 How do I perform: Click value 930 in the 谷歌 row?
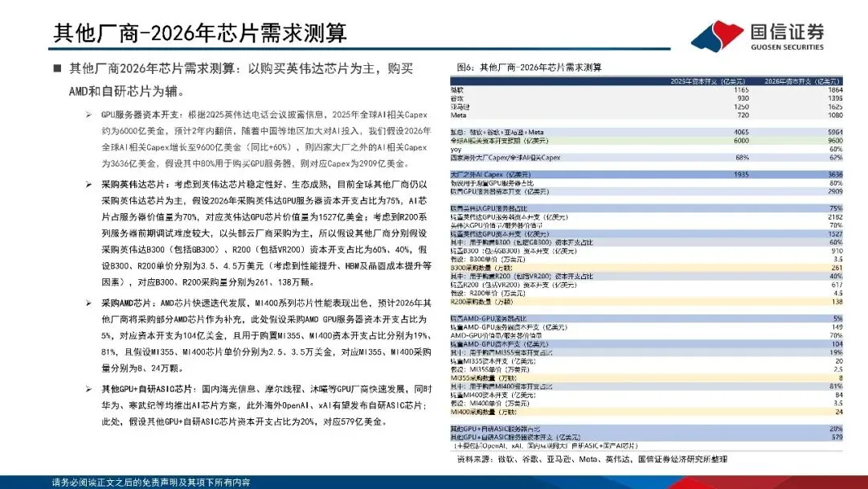click(x=743, y=98)
